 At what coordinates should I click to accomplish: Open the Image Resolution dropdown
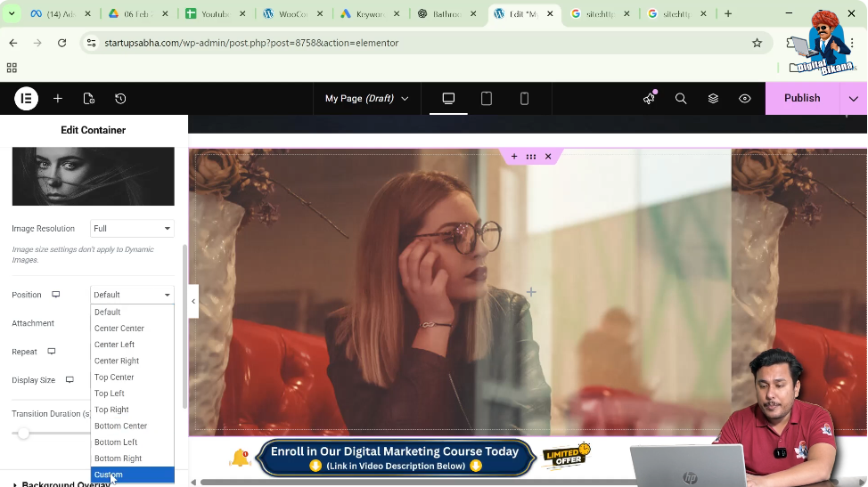click(x=132, y=229)
